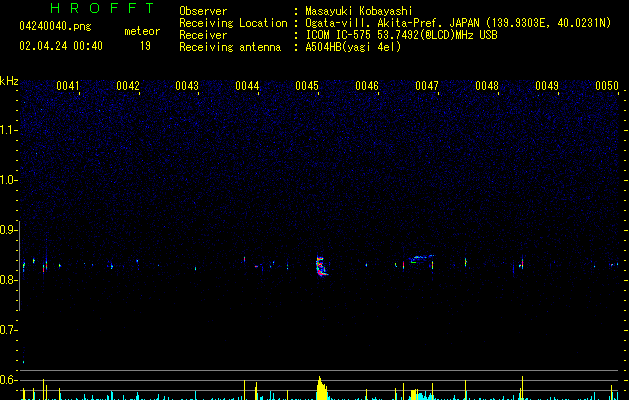The width and height of the screenshot is (629, 400).
Task: Select the filename 04240040.png
Action: pos(55,27)
